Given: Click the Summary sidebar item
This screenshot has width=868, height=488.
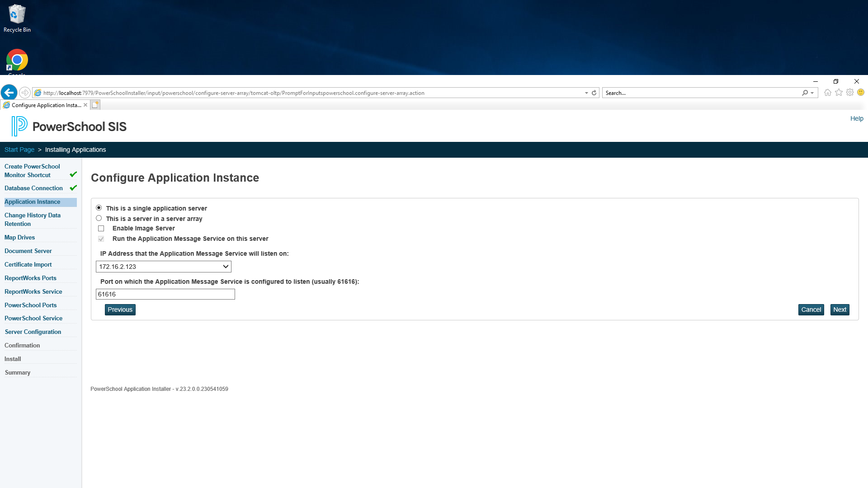Looking at the screenshot, I should tap(18, 372).
